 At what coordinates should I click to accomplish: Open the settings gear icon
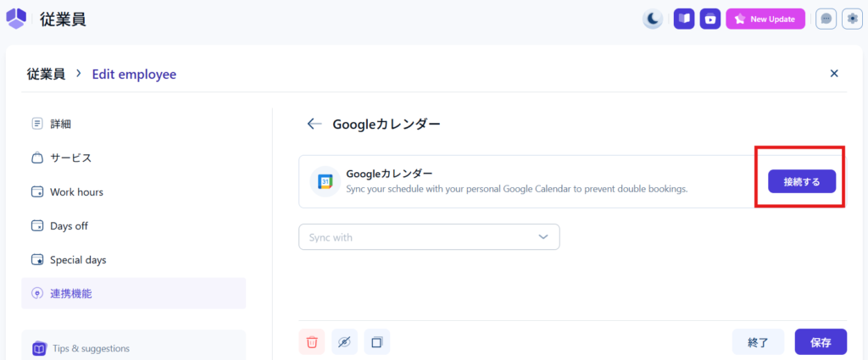(850, 19)
